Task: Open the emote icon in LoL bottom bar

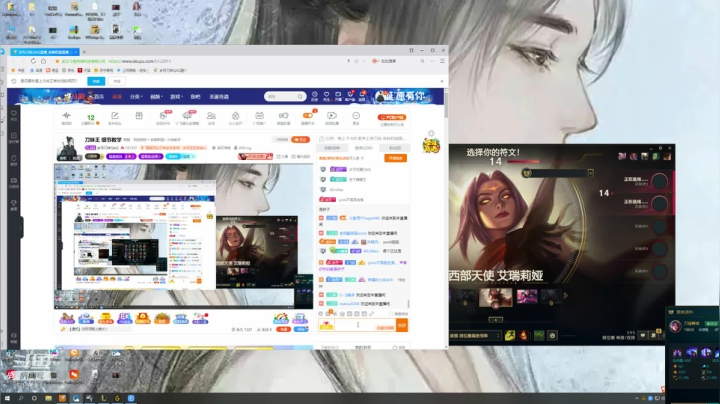Action: click(x=552, y=336)
